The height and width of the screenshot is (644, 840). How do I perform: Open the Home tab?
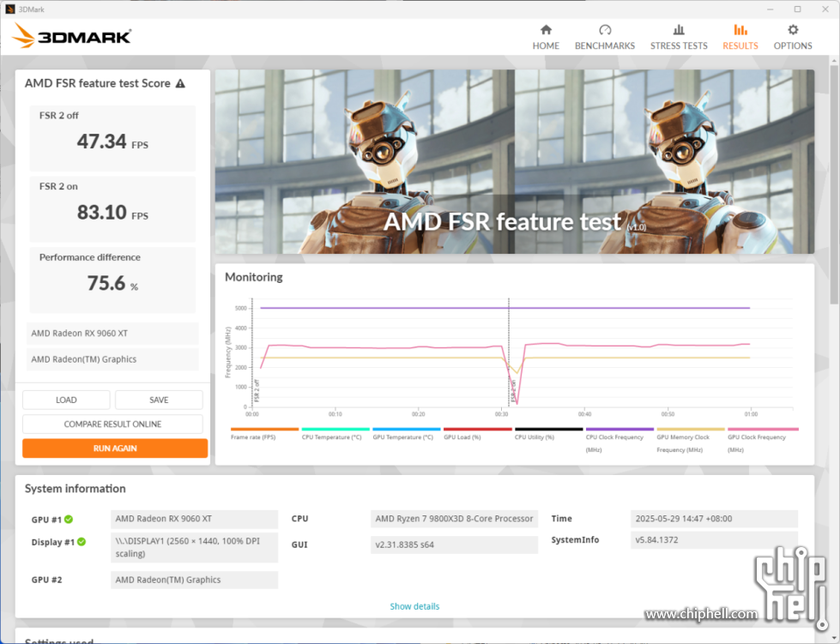(546, 38)
